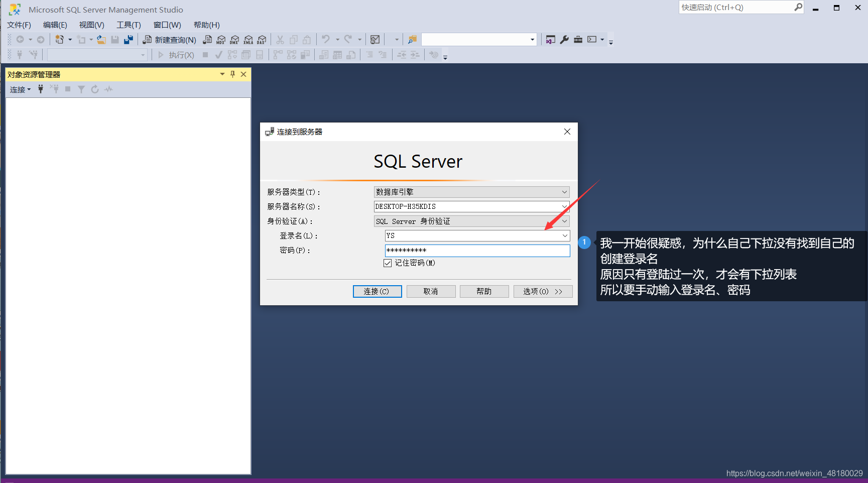The image size is (868, 483).
Task: Click the Filter funnel icon in Object Explorer
Action: coord(81,89)
